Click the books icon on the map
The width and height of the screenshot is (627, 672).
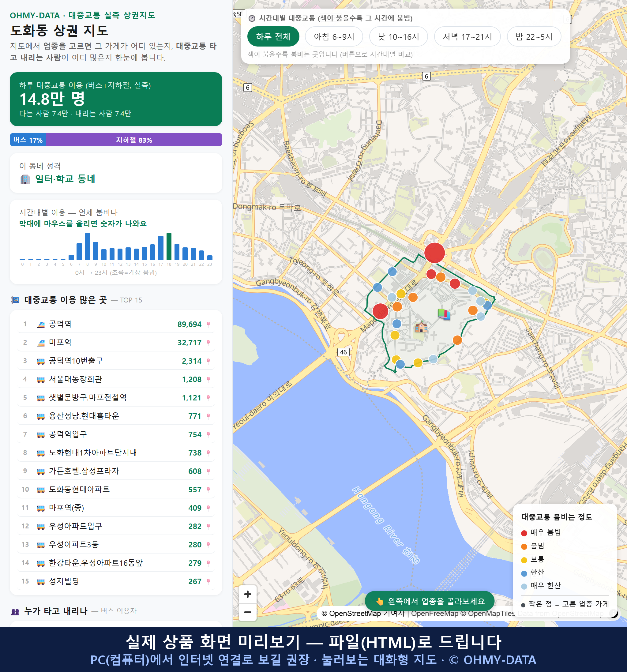(444, 314)
